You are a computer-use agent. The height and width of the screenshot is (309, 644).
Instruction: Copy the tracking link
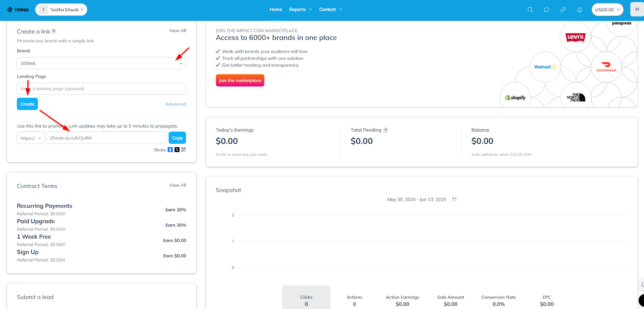tap(177, 138)
